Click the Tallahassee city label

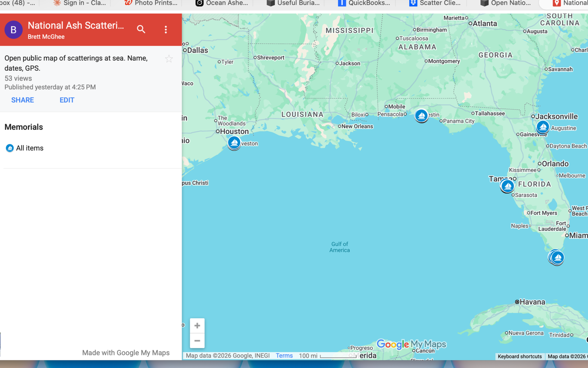(490, 114)
